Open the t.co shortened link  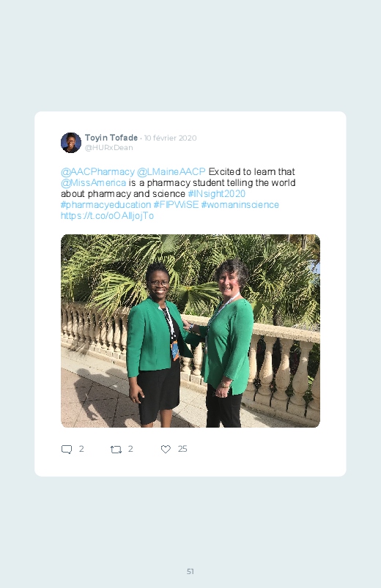[108, 215]
